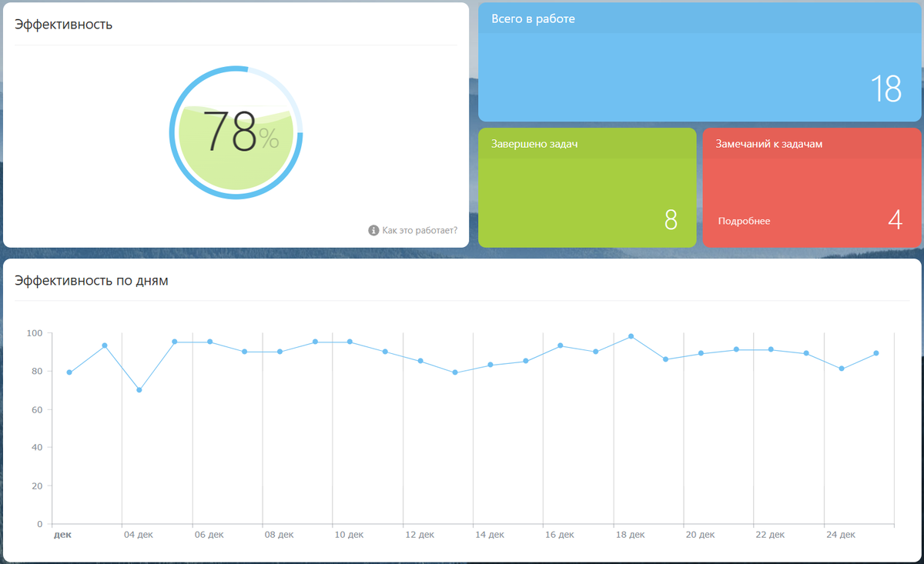This screenshot has height=564, width=924.
Task: Click the "22 дек" axis label
Action: click(x=771, y=534)
